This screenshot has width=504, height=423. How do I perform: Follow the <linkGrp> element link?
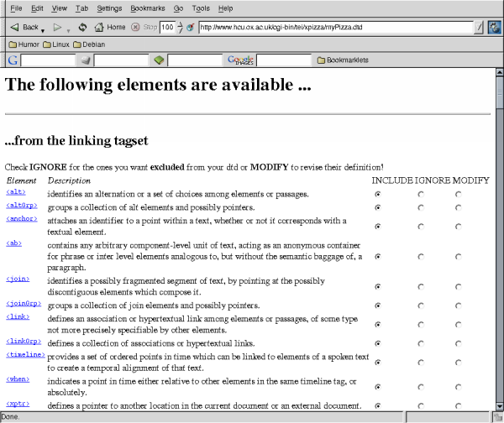pyautogui.click(x=24, y=342)
